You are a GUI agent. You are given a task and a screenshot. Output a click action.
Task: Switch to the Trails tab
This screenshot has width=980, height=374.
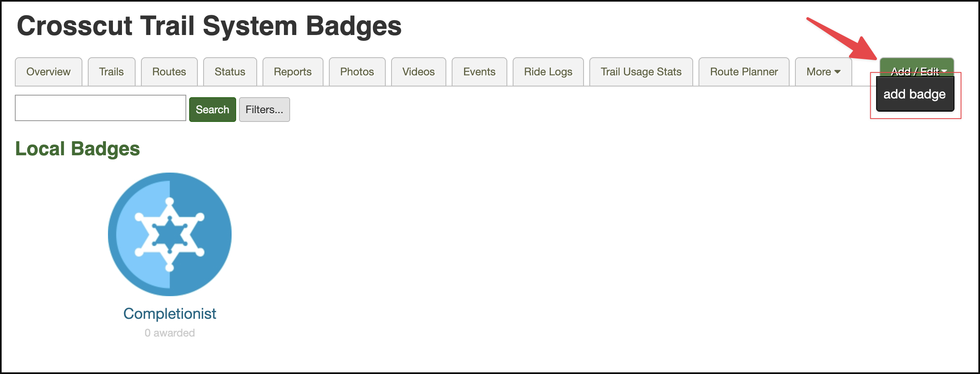click(111, 72)
